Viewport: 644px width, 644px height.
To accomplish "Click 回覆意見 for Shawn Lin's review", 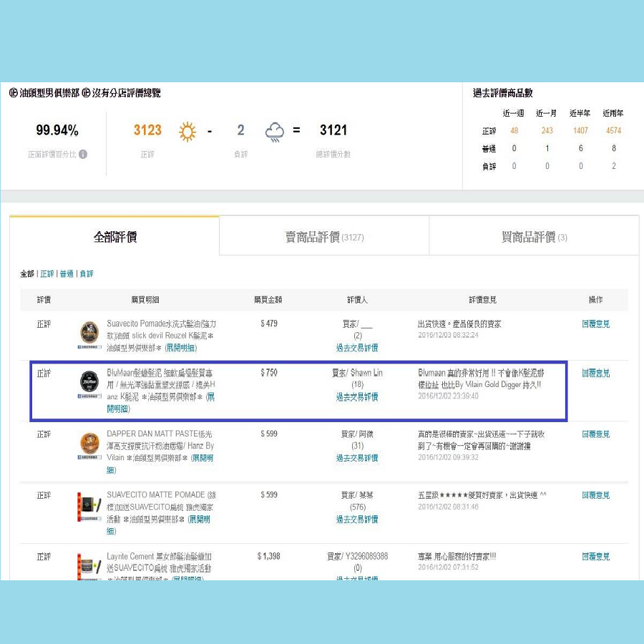I will click(x=595, y=373).
